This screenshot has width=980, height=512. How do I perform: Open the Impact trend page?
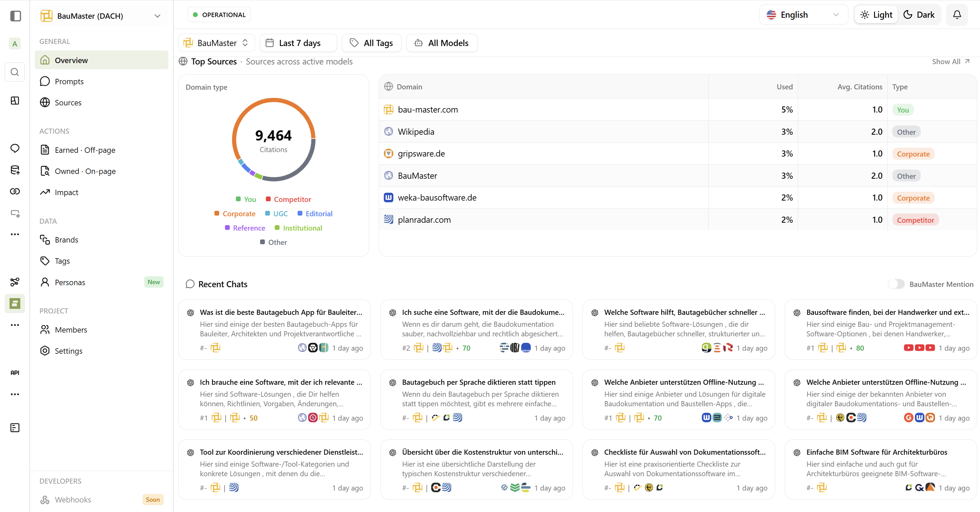[x=66, y=192]
